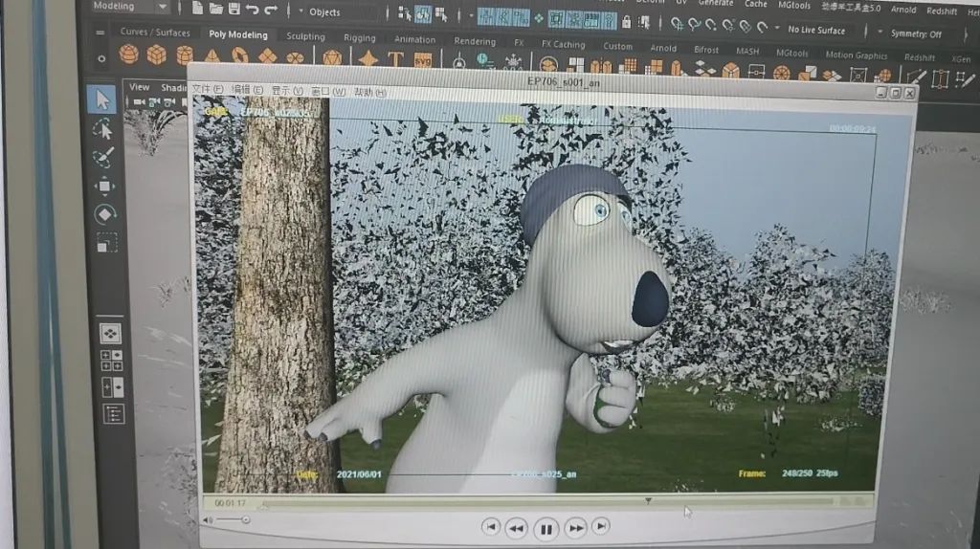
Task: Click the polygon sphere shelf icon
Action: [128, 55]
